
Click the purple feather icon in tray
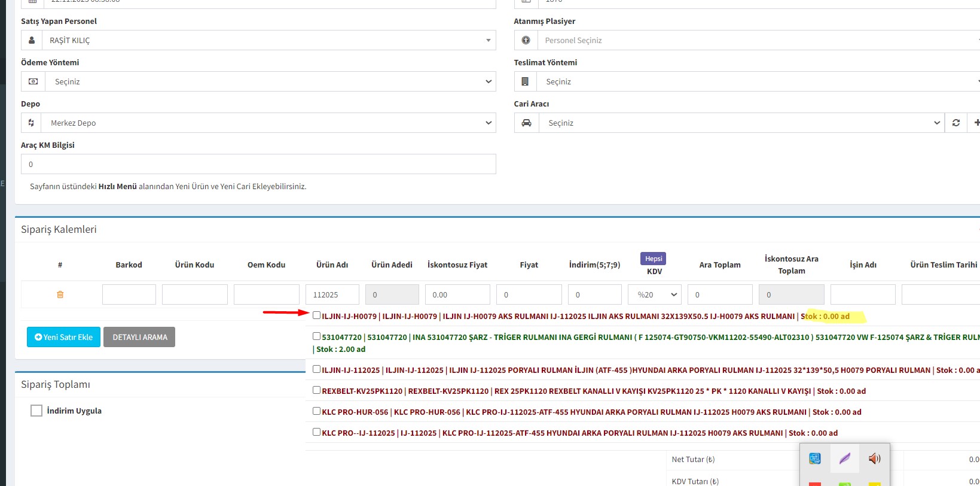[x=844, y=458]
